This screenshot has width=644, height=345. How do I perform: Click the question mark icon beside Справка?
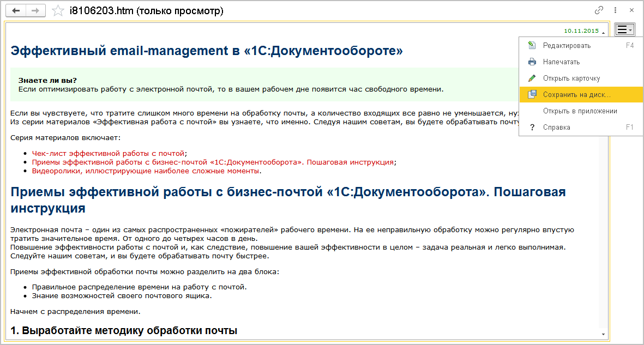pos(532,128)
